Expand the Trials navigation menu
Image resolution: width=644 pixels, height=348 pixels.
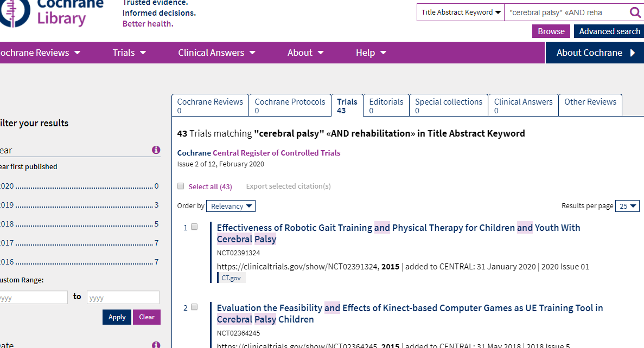pyautogui.click(x=129, y=53)
